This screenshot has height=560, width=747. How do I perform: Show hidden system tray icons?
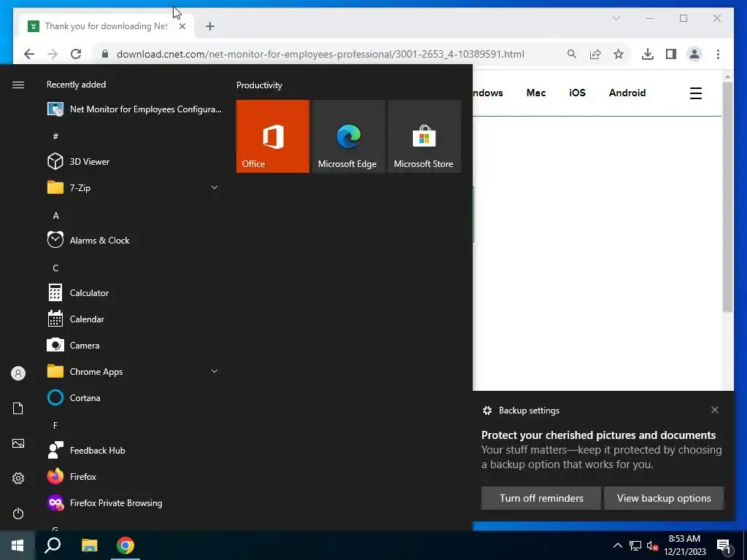pos(617,545)
